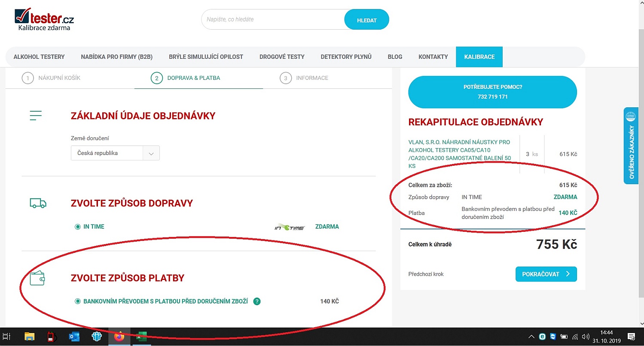The width and height of the screenshot is (644, 346).
Task: Click the help question mark beside bank transfer
Action: click(257, 301)
